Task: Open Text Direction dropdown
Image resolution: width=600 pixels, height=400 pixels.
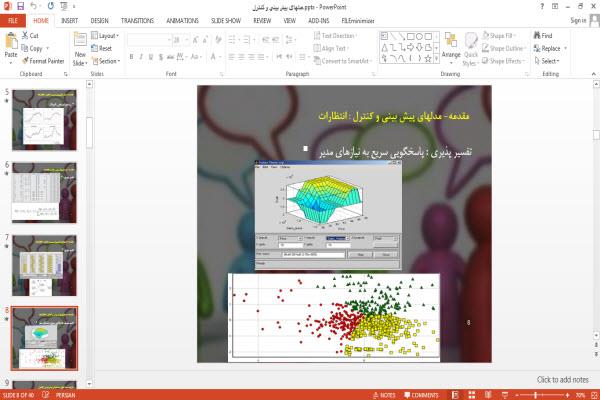Action: coord(335,36)
